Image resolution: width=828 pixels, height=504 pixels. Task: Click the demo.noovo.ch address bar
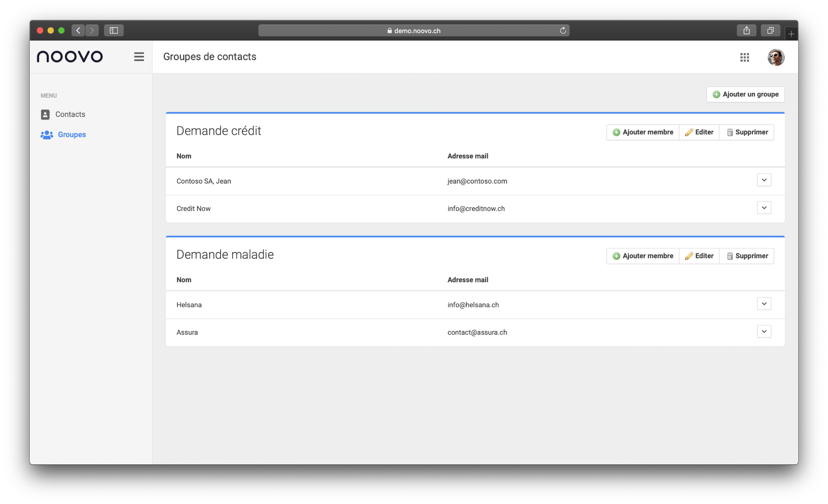coord(414,31)
